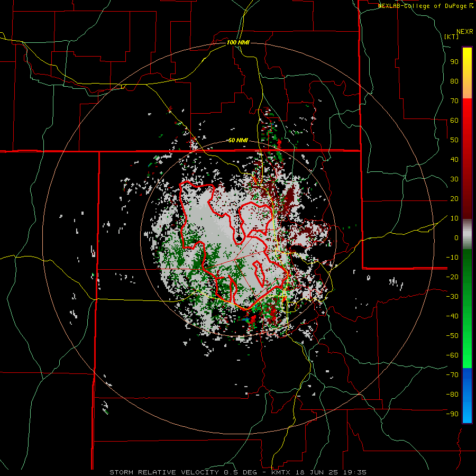This screenshot has height=476, width=476.
Task: Click the "-70" scale value
Action: click(452, 375)
